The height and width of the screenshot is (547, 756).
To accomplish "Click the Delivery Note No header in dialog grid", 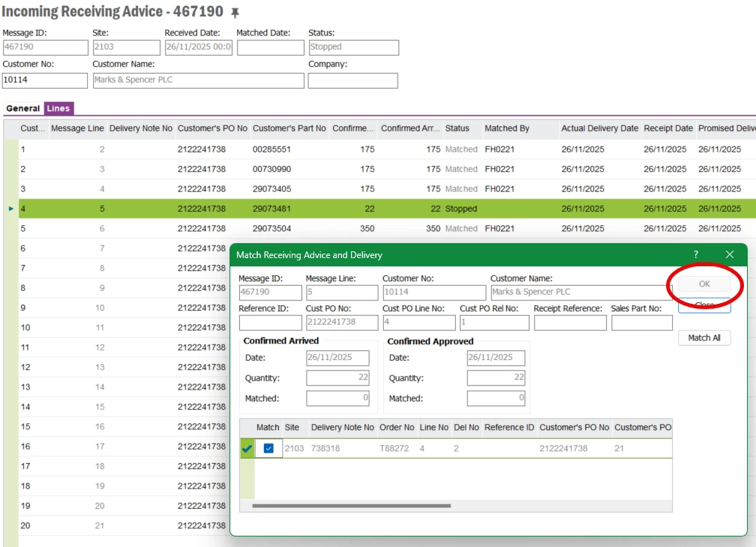I will click(342, 428).
